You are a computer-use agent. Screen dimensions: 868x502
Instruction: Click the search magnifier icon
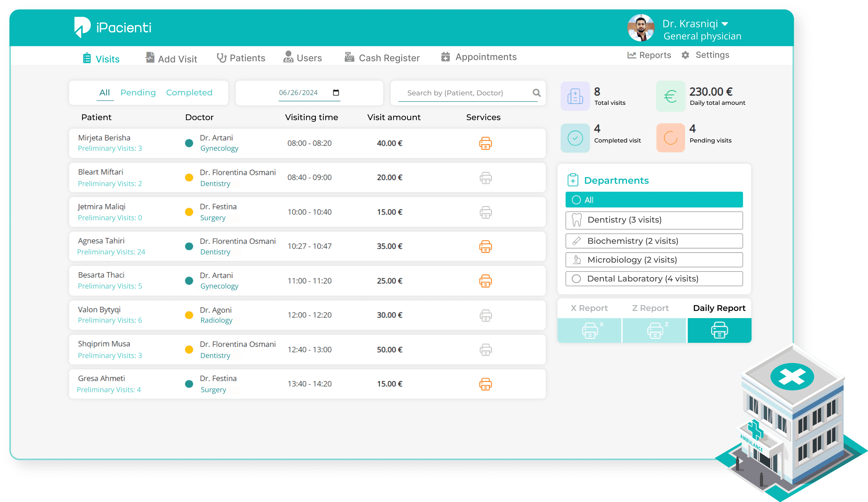coord(536,93)
